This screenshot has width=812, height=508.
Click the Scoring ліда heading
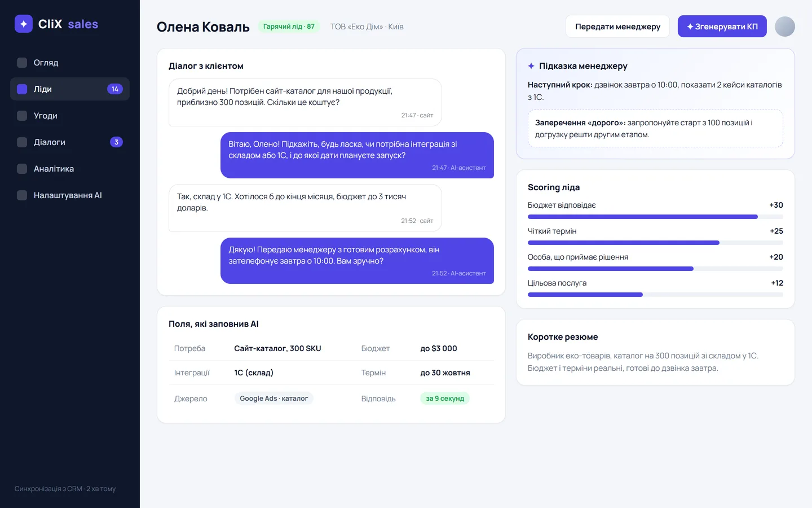pos(554,187)
